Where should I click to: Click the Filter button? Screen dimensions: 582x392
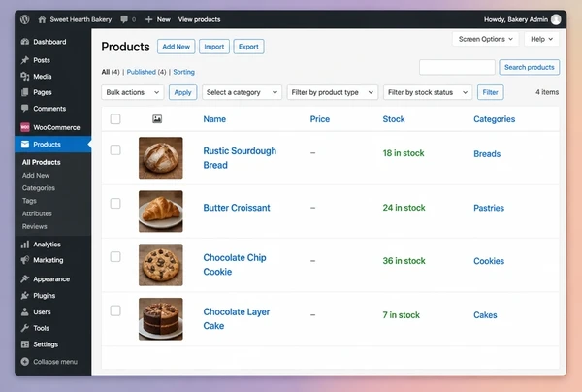tap(490, 92)
